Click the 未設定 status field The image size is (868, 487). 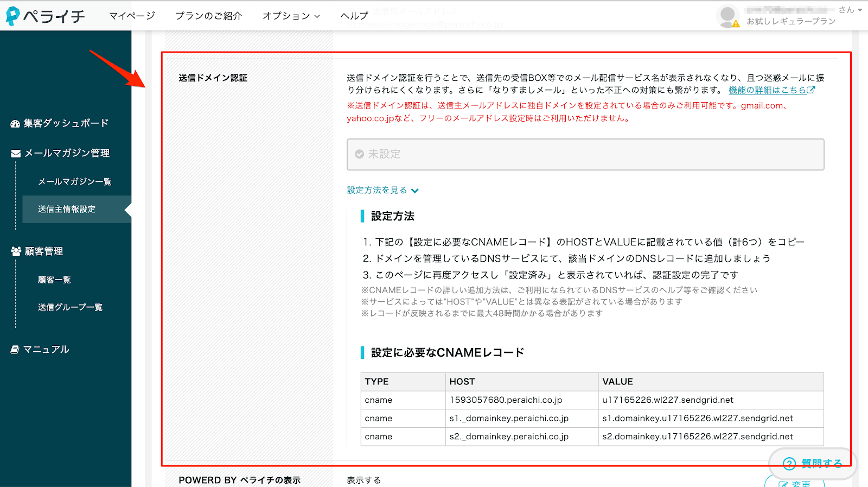[585, 154]
